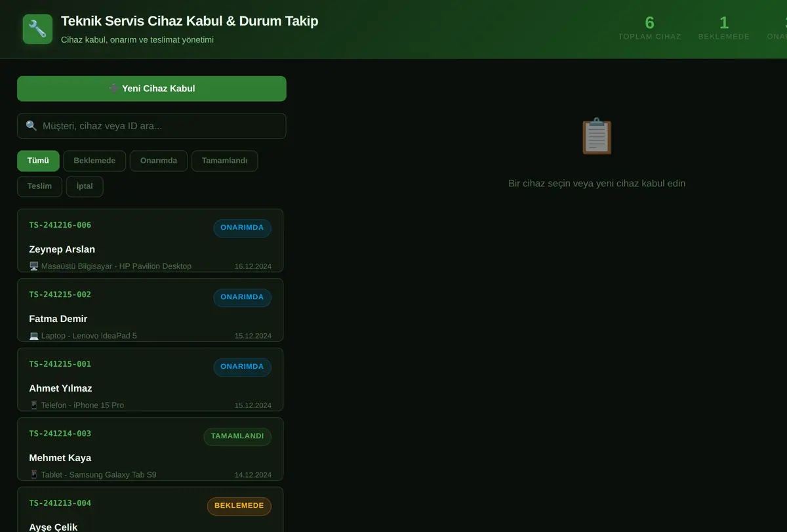Viewport: 787px width, 532px height.
Task: Click the clipboard icon in the empty panel
Action: coord(597,136)
